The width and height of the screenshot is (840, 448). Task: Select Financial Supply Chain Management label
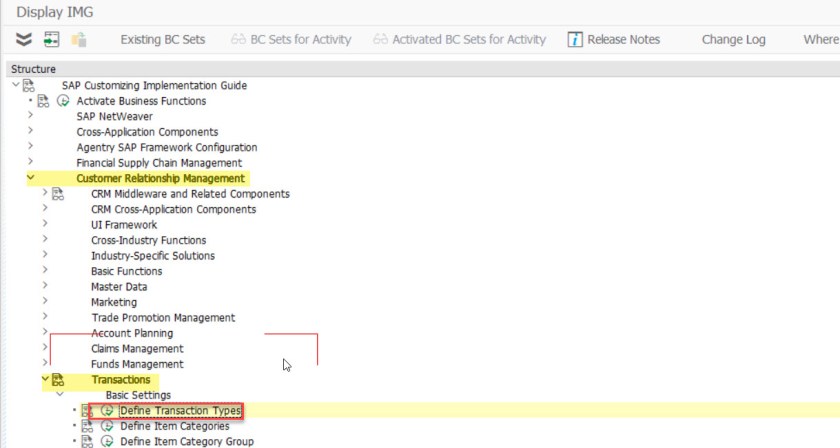(159, 163)
